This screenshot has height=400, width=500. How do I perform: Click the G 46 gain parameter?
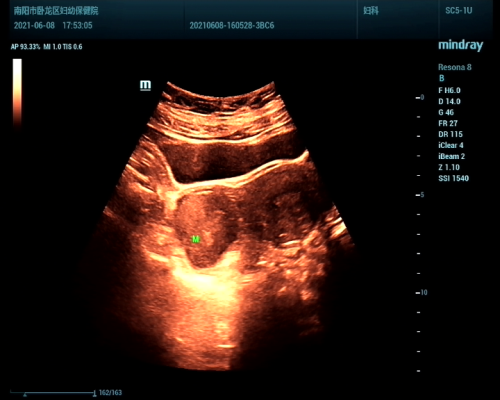446,112
